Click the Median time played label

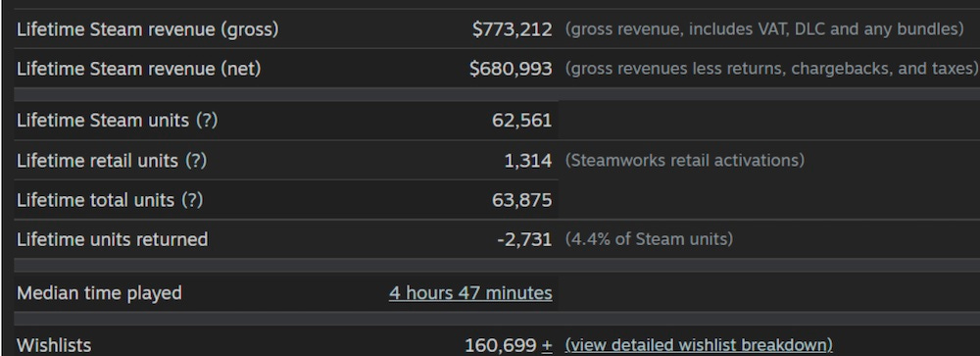click(99, 293)
